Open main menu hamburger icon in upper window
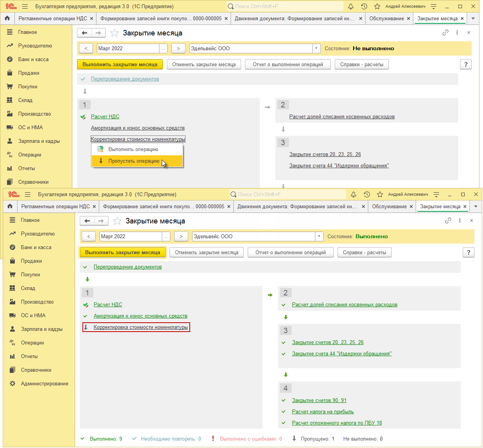Screen dimensions: 483x448 coord(25,6)
